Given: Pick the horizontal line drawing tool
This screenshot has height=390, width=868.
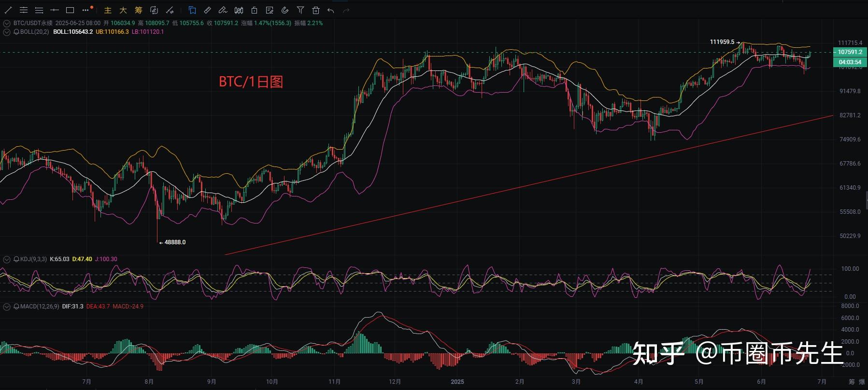Looking at the screenshot, I should pos(55,10).
